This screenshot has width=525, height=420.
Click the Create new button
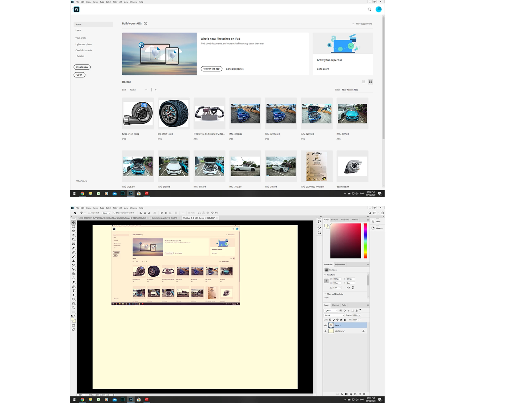[82, 67]
